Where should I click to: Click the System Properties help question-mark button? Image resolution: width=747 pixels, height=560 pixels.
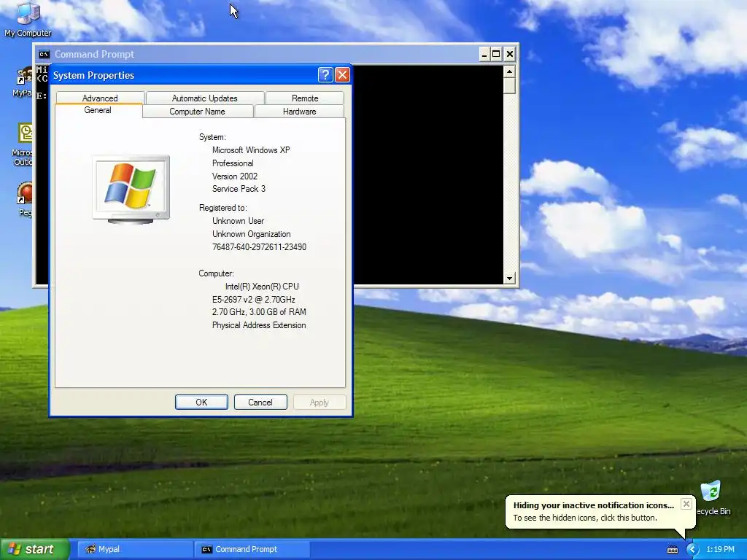325,75
